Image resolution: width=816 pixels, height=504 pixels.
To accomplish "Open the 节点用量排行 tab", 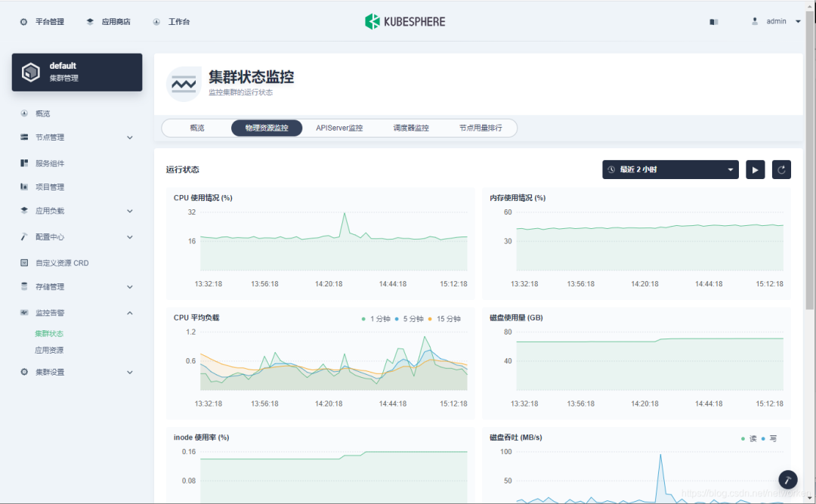I will pos(481,128).
